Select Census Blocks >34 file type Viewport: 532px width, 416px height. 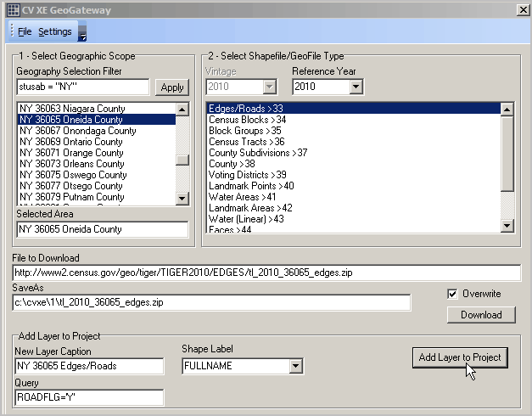(x=354, y=120)
